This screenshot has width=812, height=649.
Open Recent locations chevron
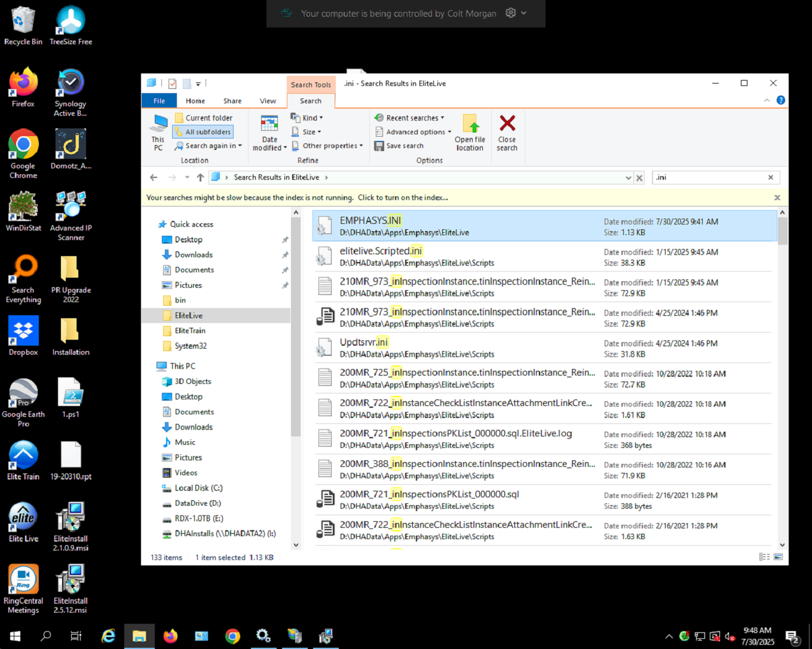pyautogui.click(x=187, y=177)
